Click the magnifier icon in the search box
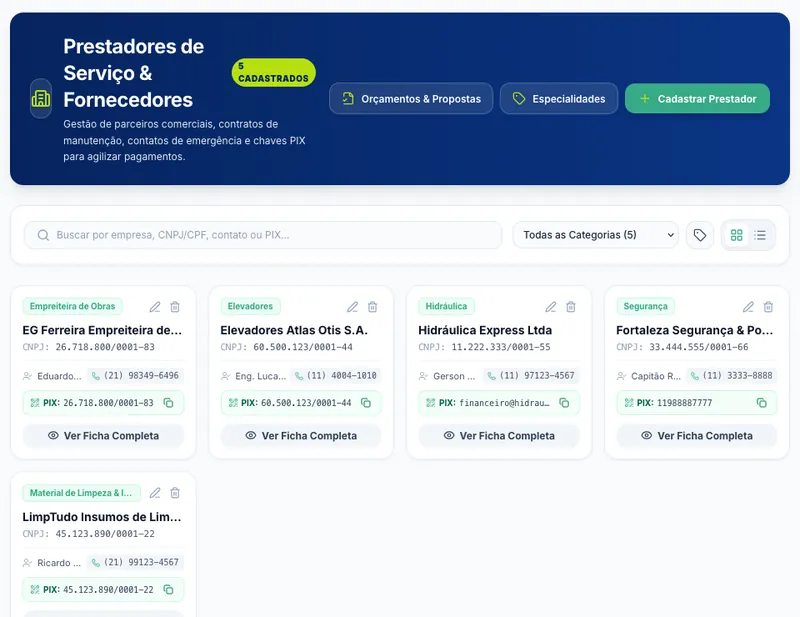 [43, 235]
